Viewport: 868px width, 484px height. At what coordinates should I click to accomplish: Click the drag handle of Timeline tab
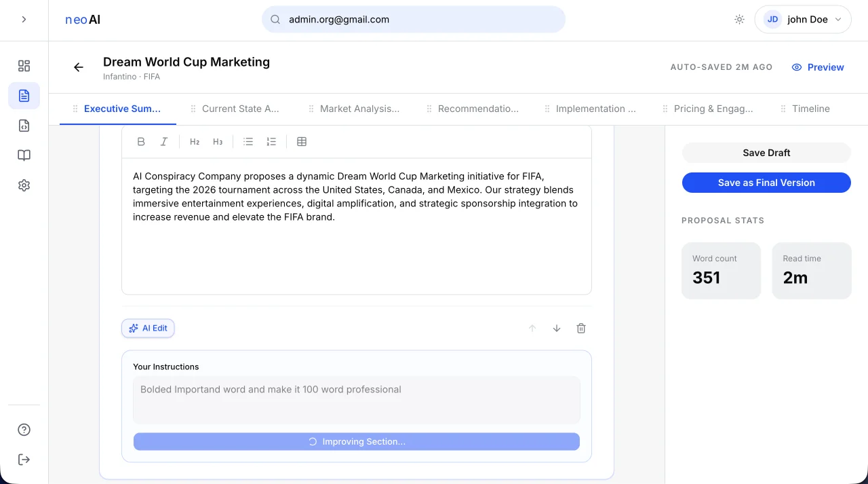pyautogui.click(x=784, y=109)
